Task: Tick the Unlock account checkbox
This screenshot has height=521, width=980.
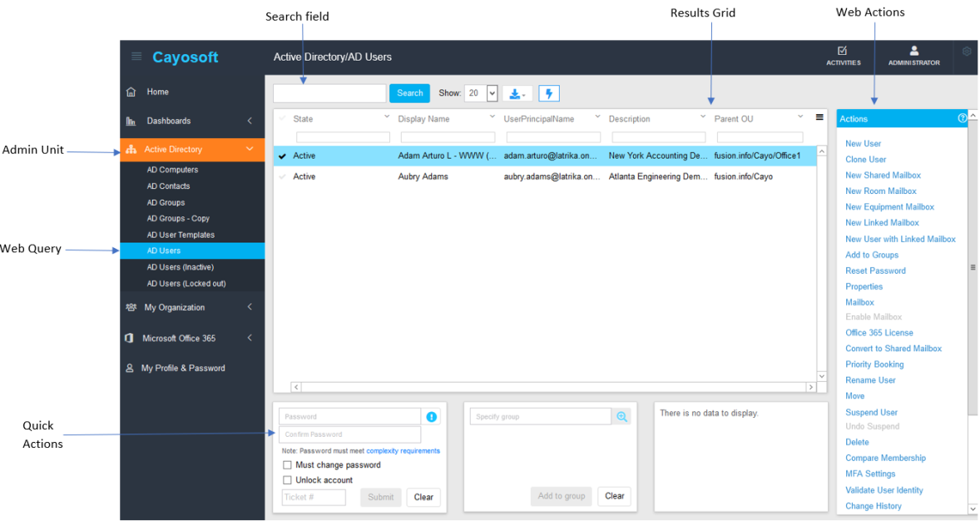Action: tap(288, 479)
